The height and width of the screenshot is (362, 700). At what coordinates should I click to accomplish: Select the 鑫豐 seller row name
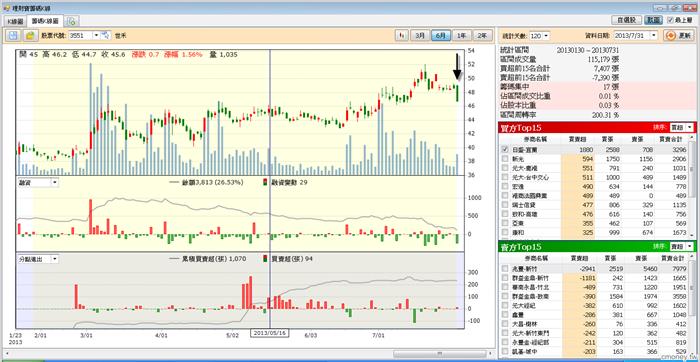518,315
